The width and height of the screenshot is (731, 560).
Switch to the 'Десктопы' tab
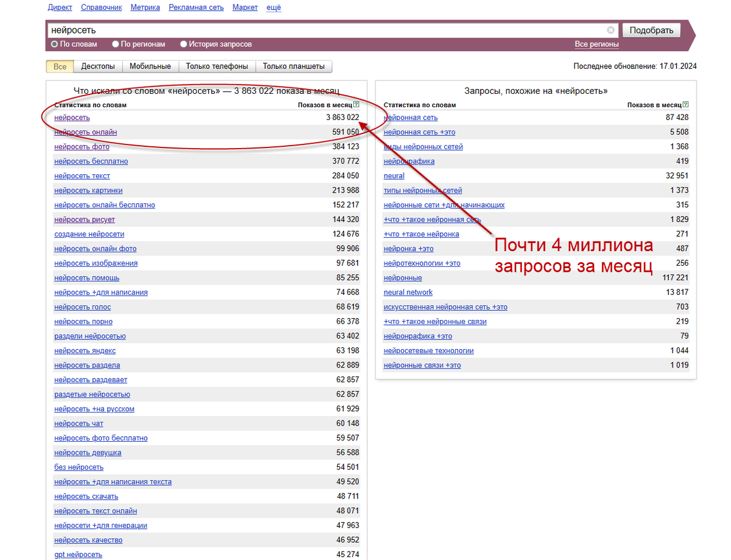[x=98, y=66]
